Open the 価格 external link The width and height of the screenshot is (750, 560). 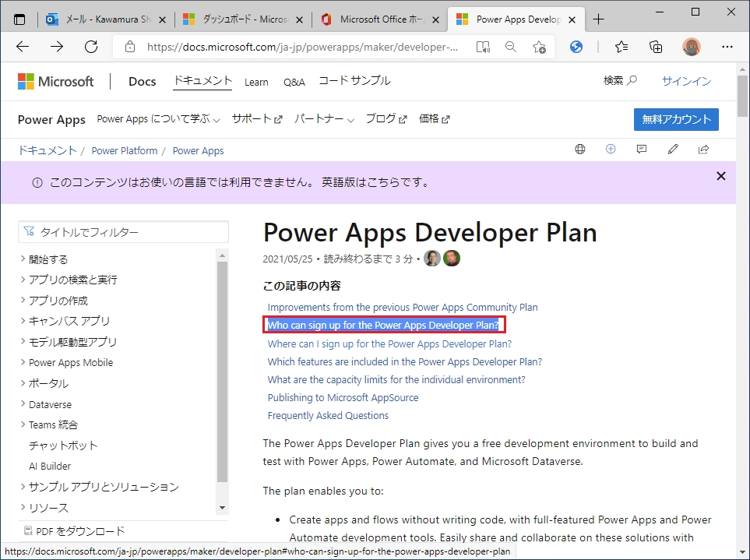435,119
